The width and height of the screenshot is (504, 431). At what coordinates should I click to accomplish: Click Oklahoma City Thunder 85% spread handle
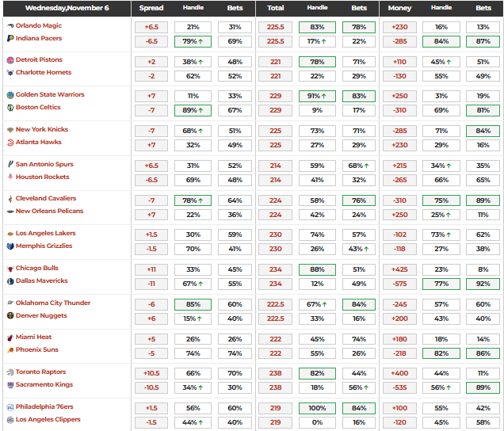(x=193, y=304)
